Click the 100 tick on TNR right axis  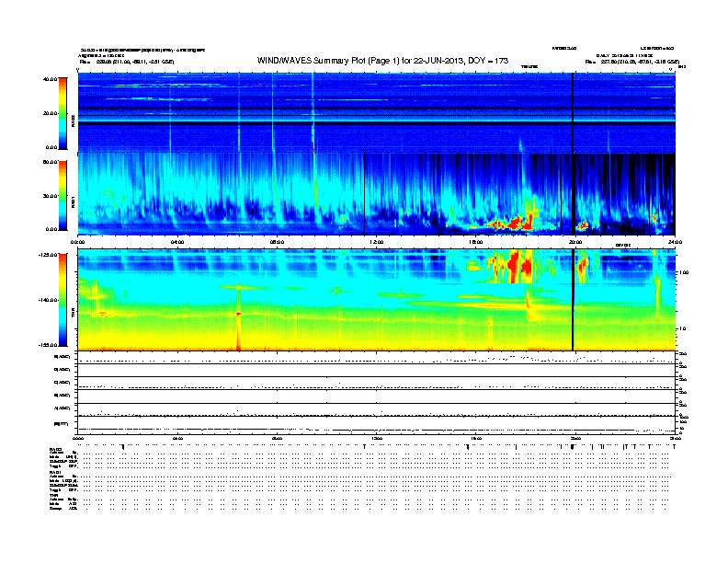[684, 272]
